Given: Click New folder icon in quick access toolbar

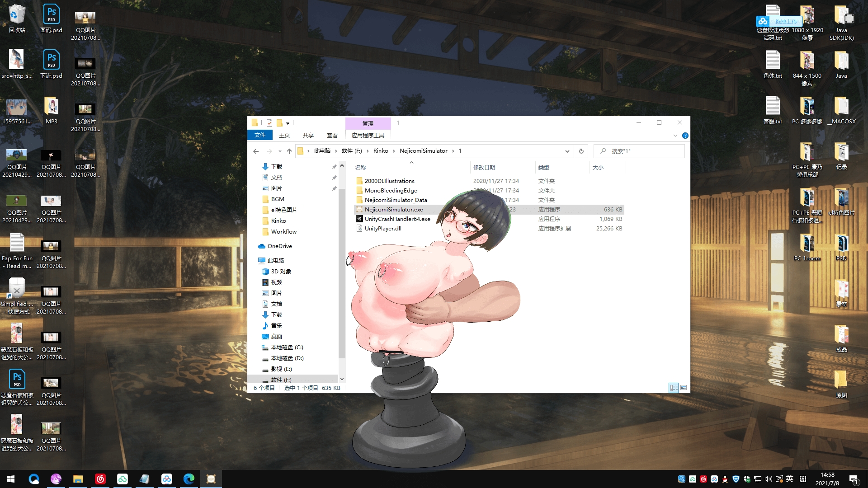Looking at the screenshot, I should pos(279,123).
